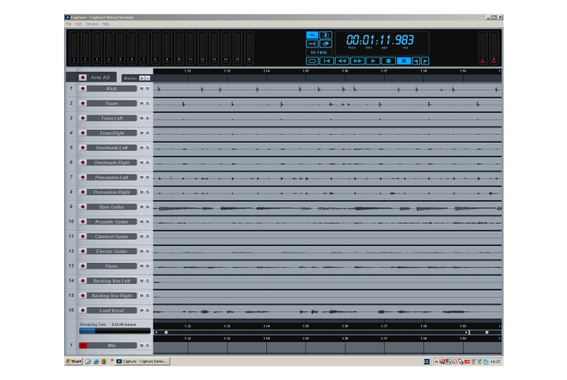Mute the Kick track

click(x=141, y=89)
